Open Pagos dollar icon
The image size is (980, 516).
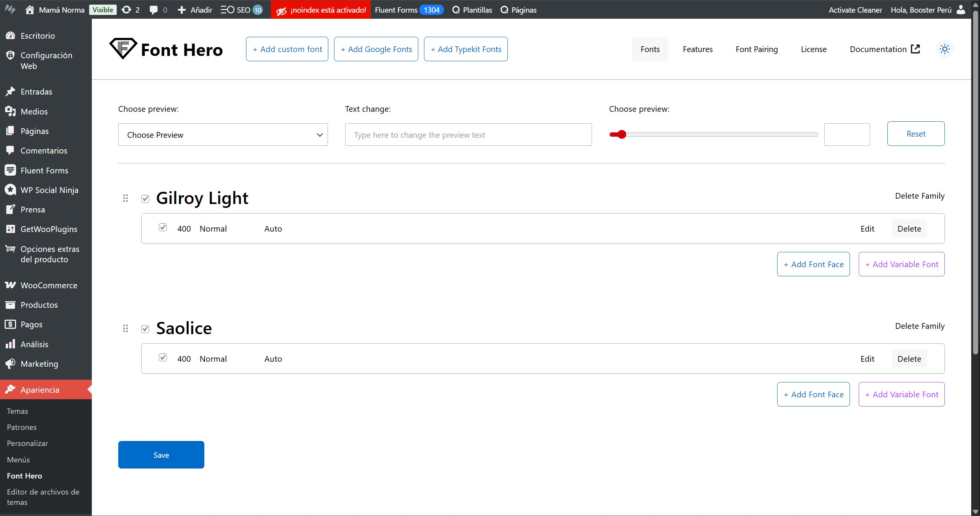[x=10, y=324]
